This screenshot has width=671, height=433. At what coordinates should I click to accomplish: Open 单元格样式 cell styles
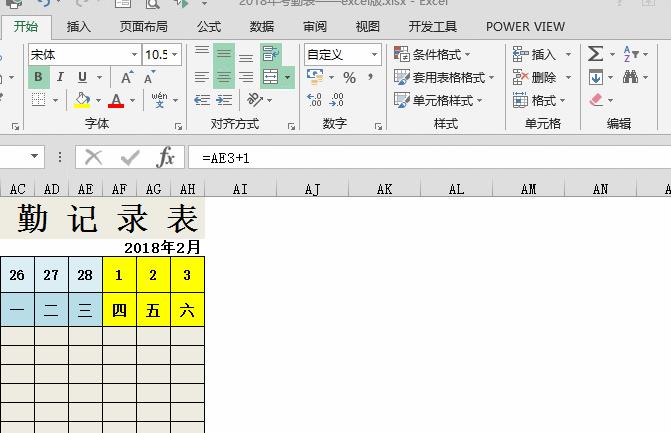[438, 101]
